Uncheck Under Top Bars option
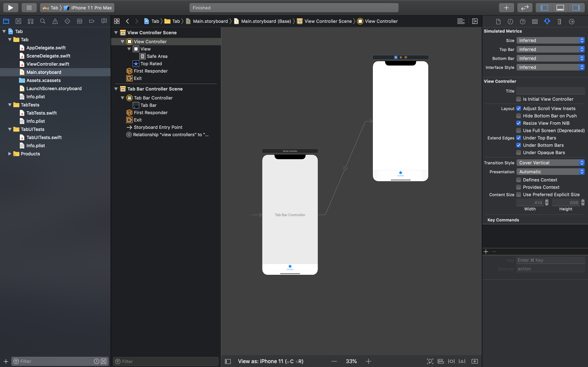Viewport: 588px width, 367px height. click(x=519, y=138)
